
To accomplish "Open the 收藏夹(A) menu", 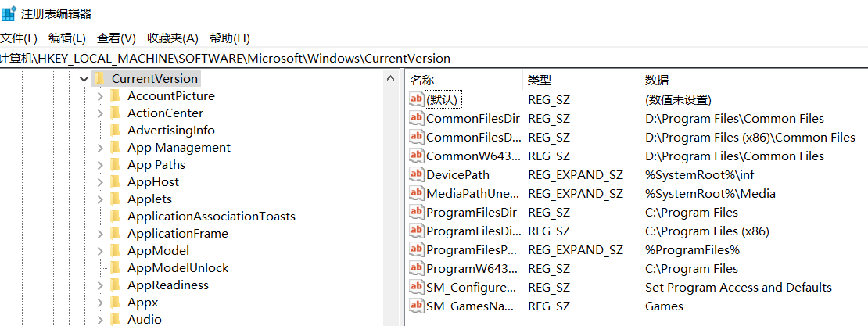I will click(172, 38).
